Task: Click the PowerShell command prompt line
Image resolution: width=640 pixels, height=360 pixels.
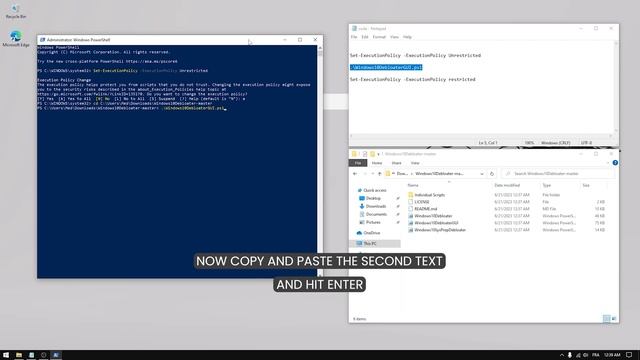Action: tap(131, 109)
